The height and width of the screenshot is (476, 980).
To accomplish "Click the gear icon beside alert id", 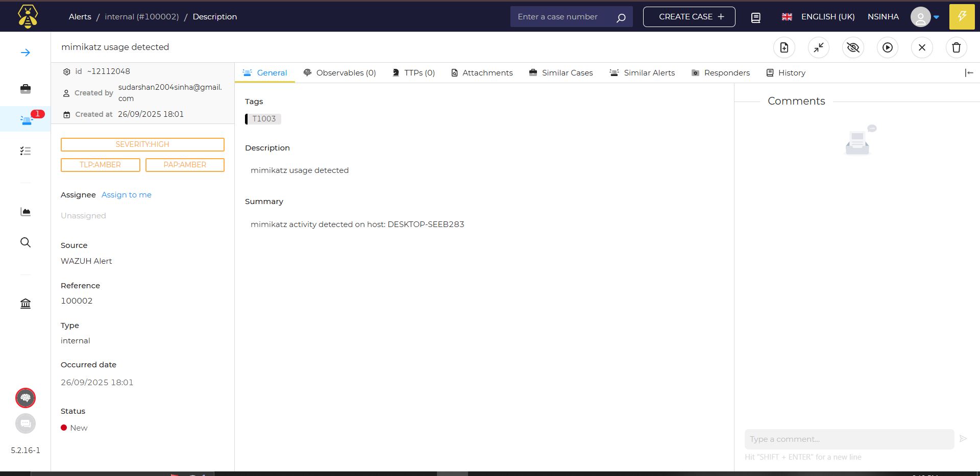I will pyautogui.click(x=66, y=72).
